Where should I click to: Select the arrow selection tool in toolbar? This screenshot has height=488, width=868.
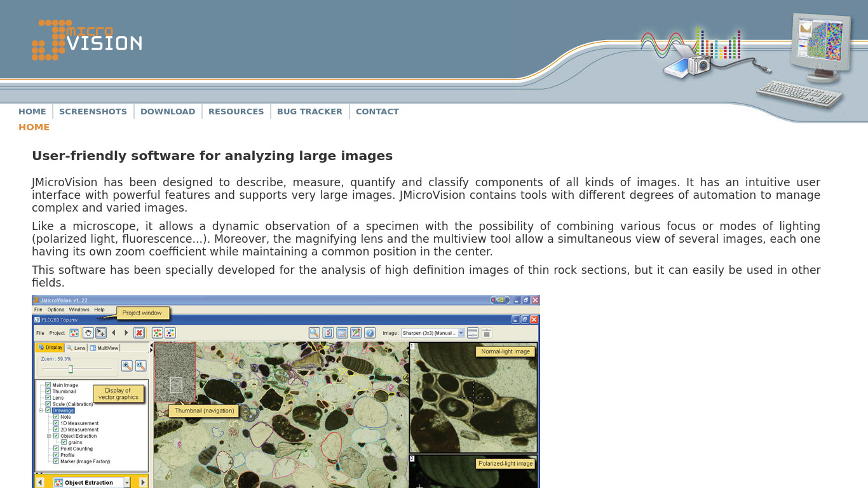(x=100, y=332)
